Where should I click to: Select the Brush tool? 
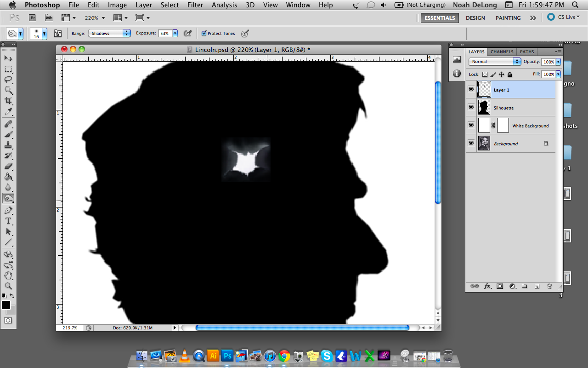click(8, 135)
